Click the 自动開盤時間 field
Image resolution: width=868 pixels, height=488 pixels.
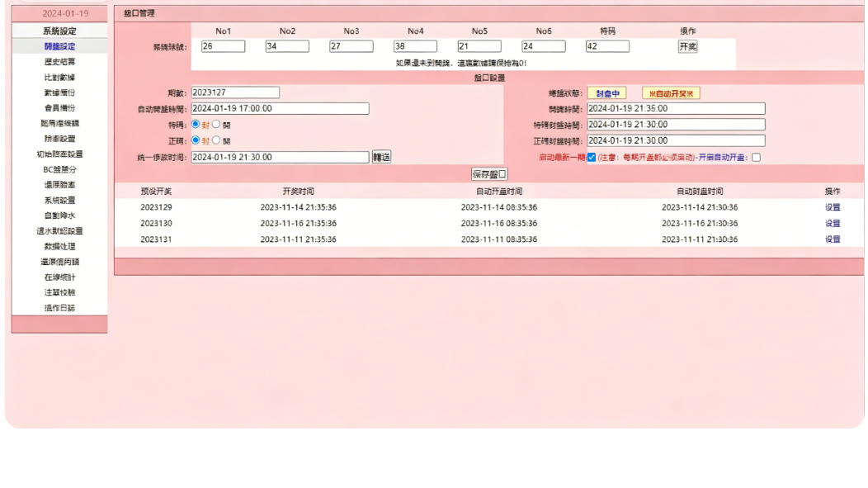click(x=280, y=108)
